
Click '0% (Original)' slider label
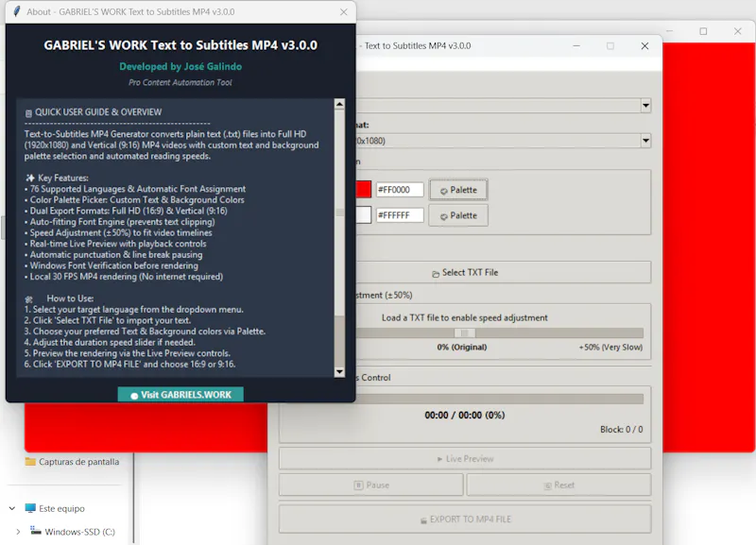tap(462, 347)
